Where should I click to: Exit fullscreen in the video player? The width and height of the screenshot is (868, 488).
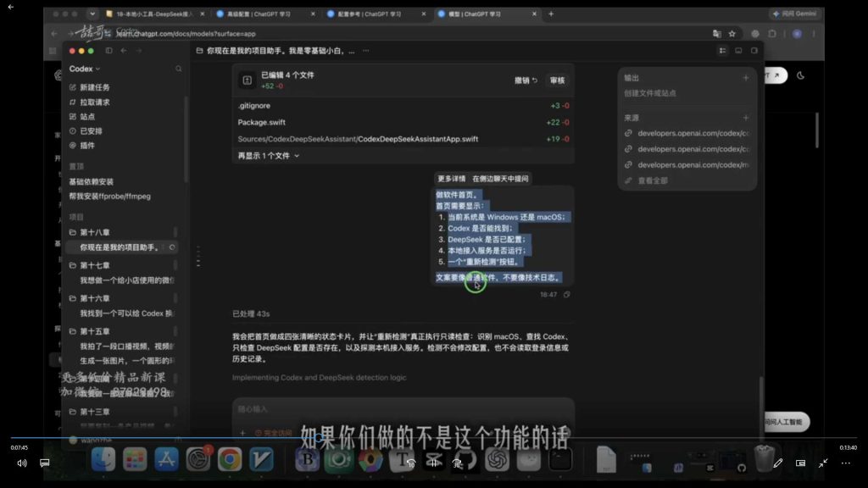823,463
